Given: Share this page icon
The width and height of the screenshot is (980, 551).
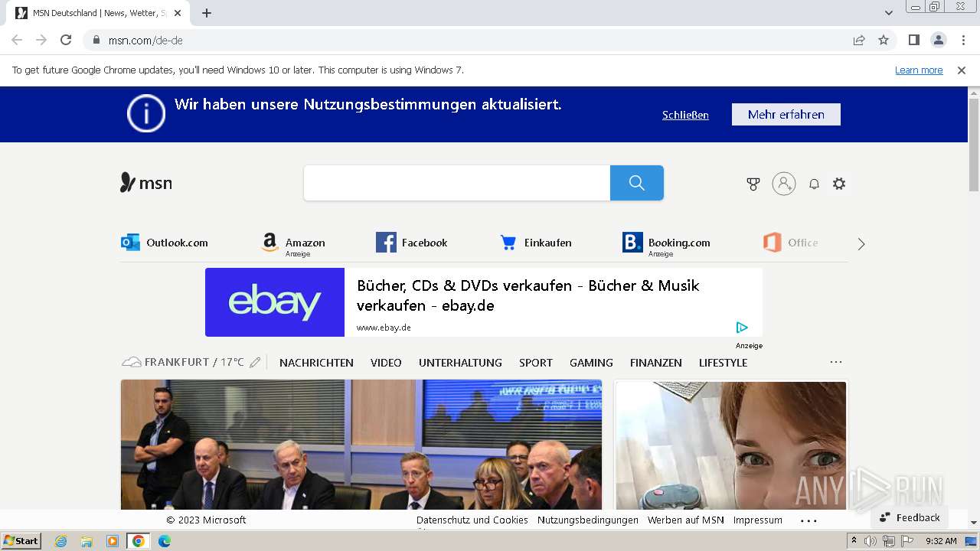Looking at the screenshot, I should tap(859, 40).
